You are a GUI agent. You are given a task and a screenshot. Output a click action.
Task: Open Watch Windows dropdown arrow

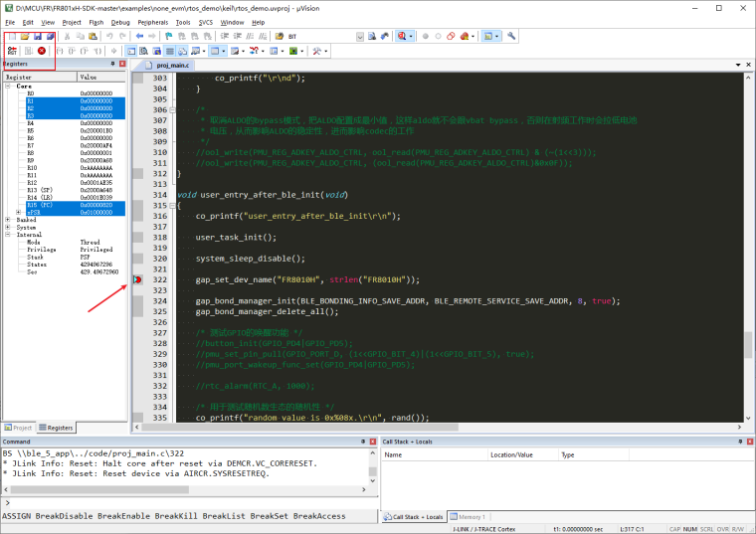click(204, 51)
